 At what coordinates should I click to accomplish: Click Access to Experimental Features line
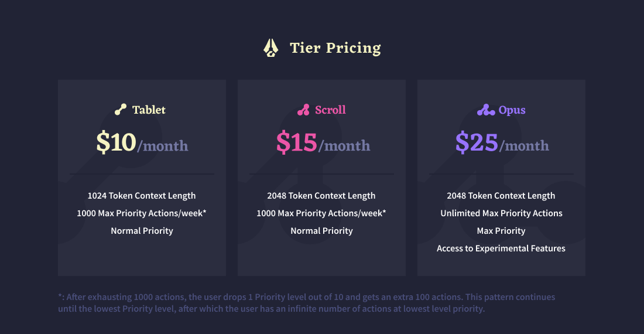[501, 248]
